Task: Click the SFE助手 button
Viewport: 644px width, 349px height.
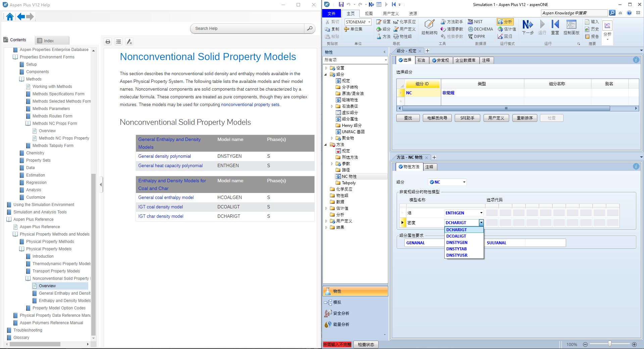Action: tap(467, 118)
